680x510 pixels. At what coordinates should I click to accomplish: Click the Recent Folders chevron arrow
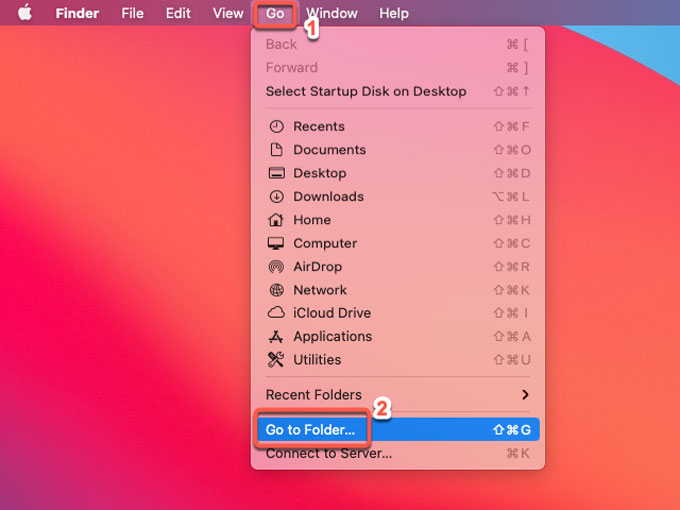tap(525, 395)
